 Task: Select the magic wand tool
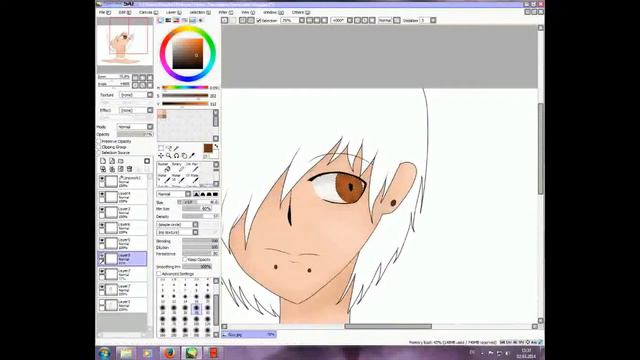tap(176, 148)
